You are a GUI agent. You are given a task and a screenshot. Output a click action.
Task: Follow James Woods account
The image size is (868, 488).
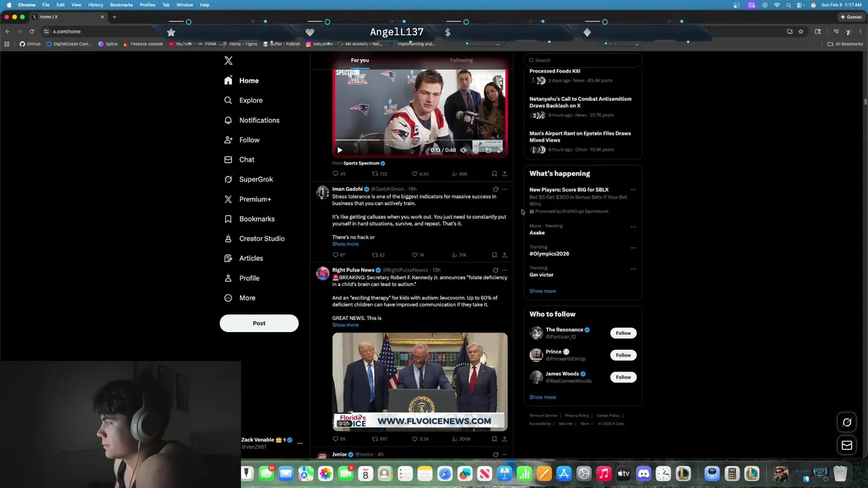(623, 377)
